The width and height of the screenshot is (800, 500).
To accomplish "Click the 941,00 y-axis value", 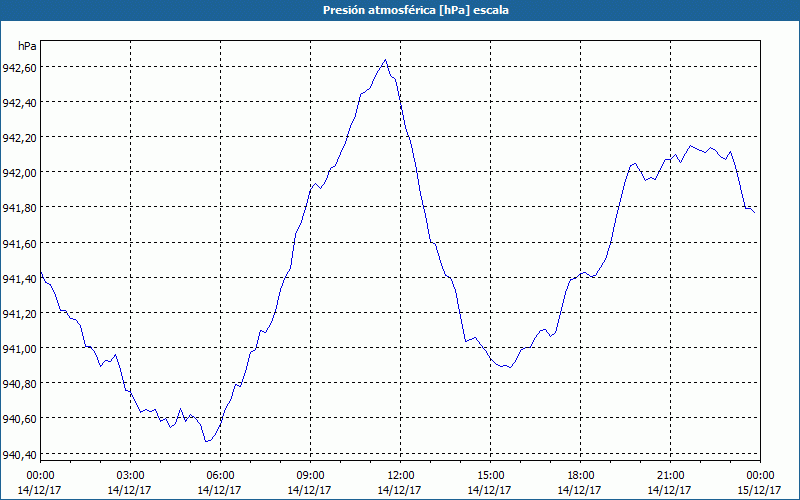I will [x=19, y=348].
